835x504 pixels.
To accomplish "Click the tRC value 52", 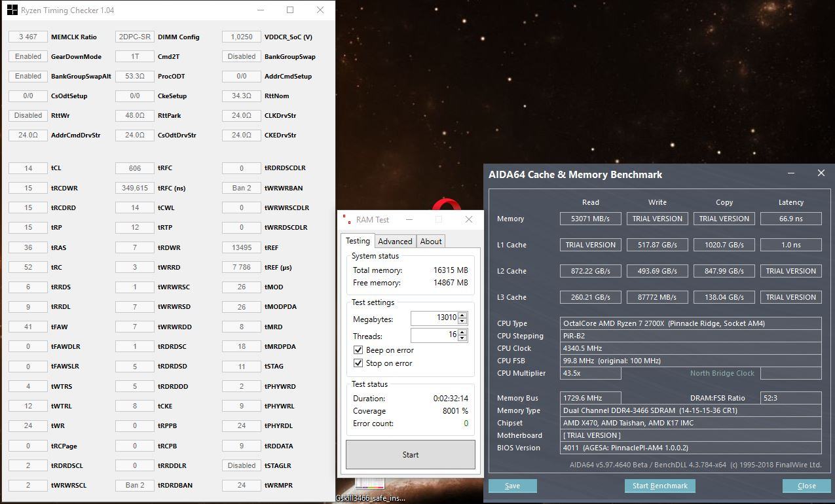I will [28, 267].
